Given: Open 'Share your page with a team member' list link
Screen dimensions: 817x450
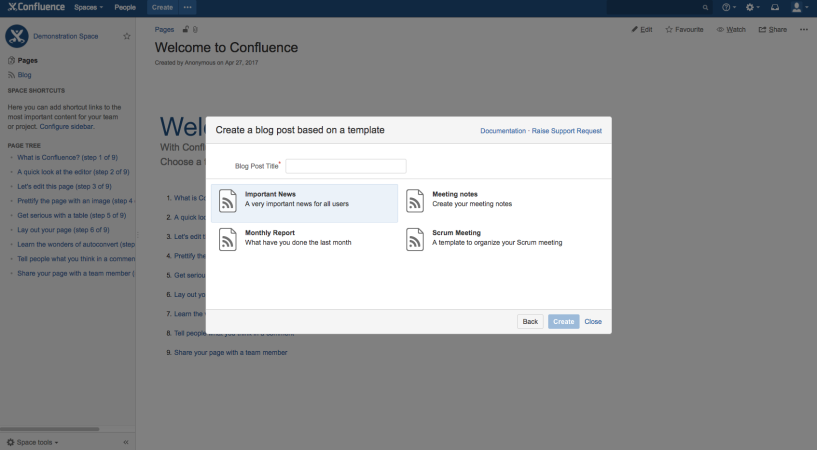Looking at the screenshot, I should point(230,353).
